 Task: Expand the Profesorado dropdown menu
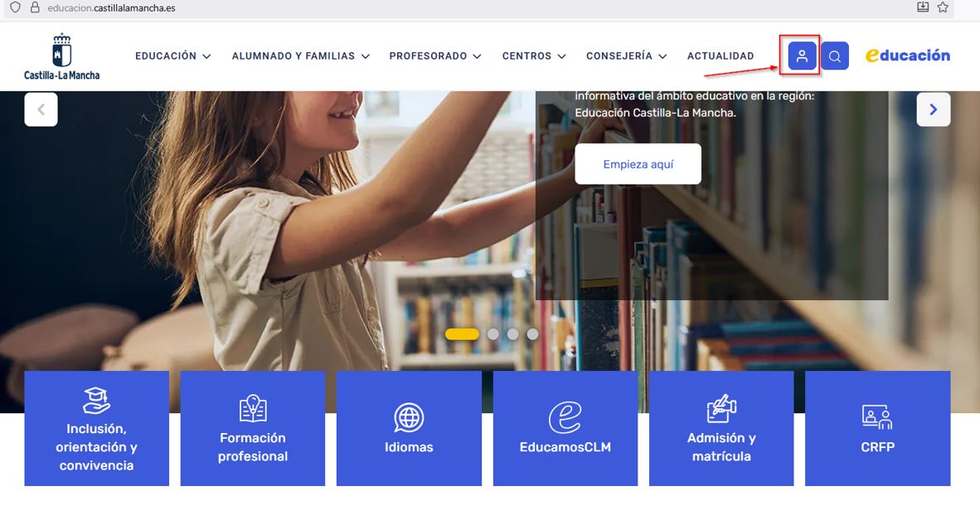[435, 56]
